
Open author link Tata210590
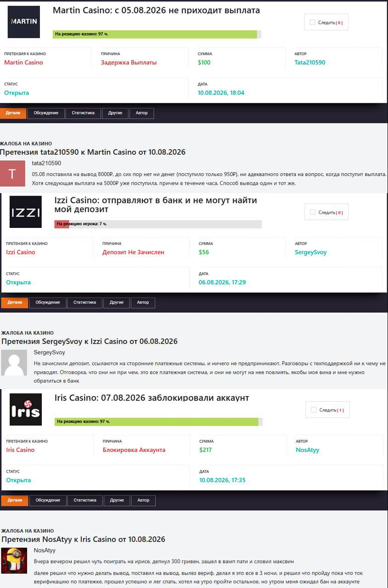click(310, 62)
